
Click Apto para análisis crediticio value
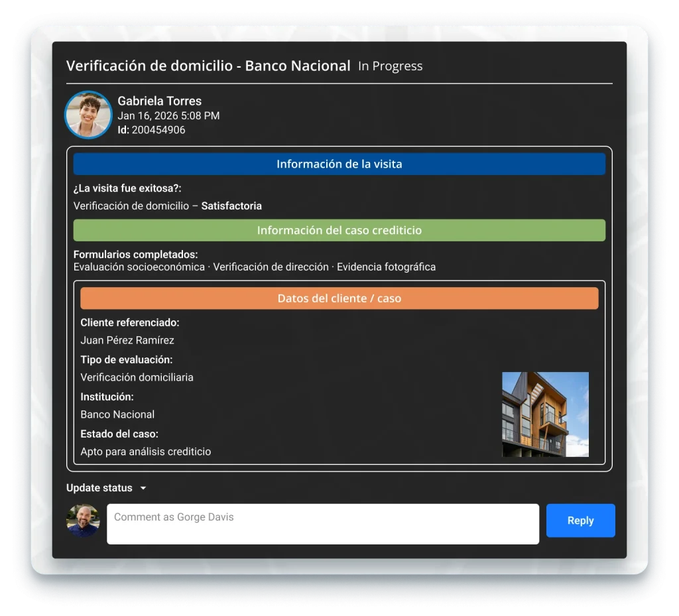click(x=145, y=452)
